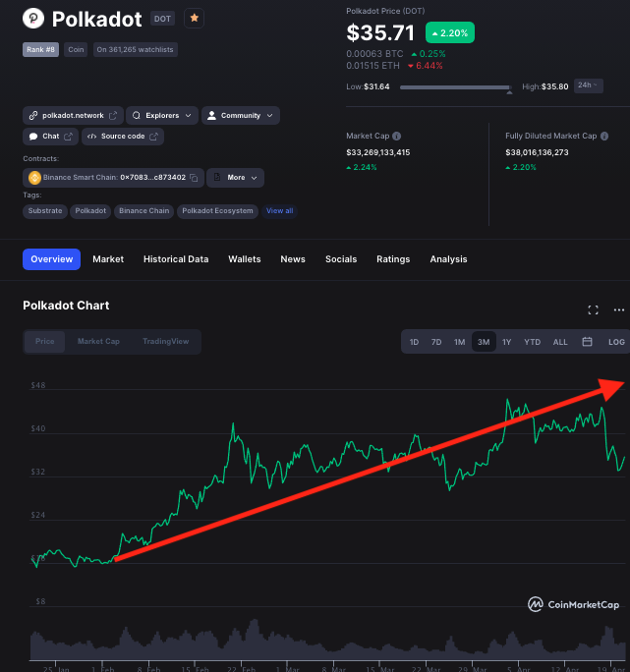Click the Substrate tag
The height and width of the screenshot is (672, 630).
(45, 211)
